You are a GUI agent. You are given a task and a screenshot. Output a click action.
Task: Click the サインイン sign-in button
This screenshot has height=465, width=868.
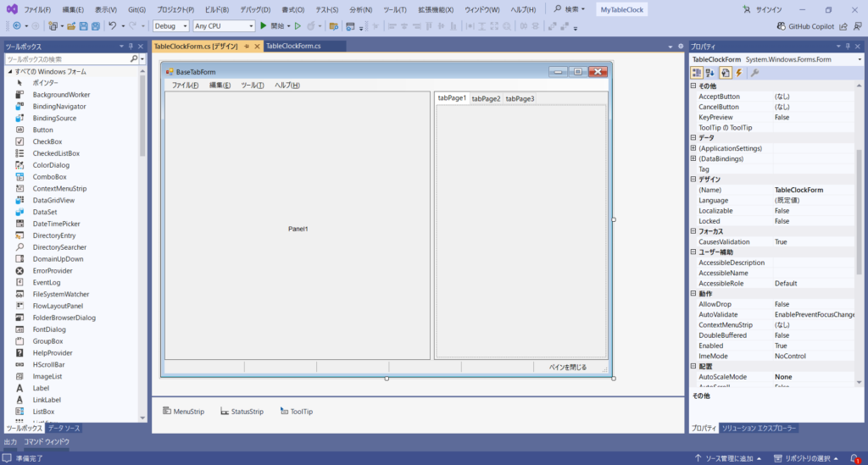click(x=763, y=9)
